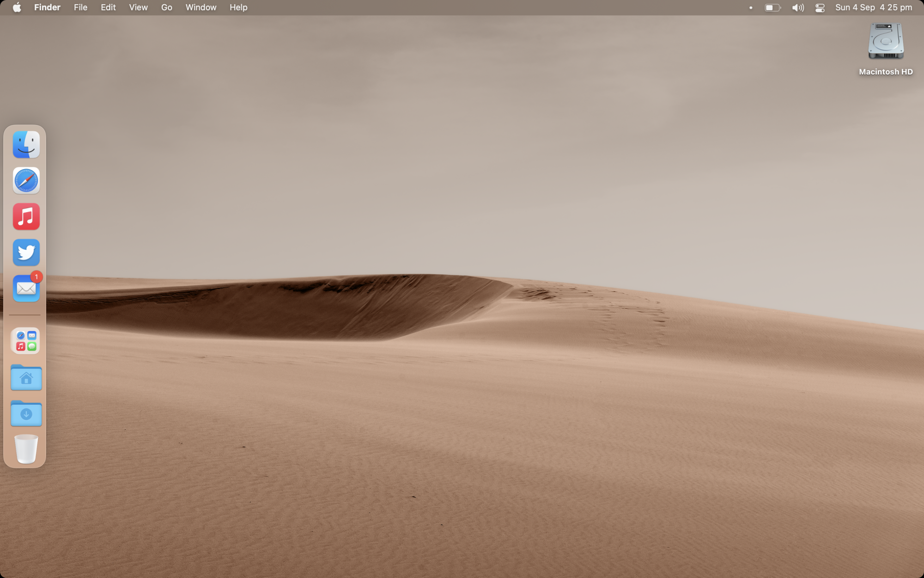This screenshot has width=924, height=578.
Task: Open the Finder application menu
Action: click(47, 7)
